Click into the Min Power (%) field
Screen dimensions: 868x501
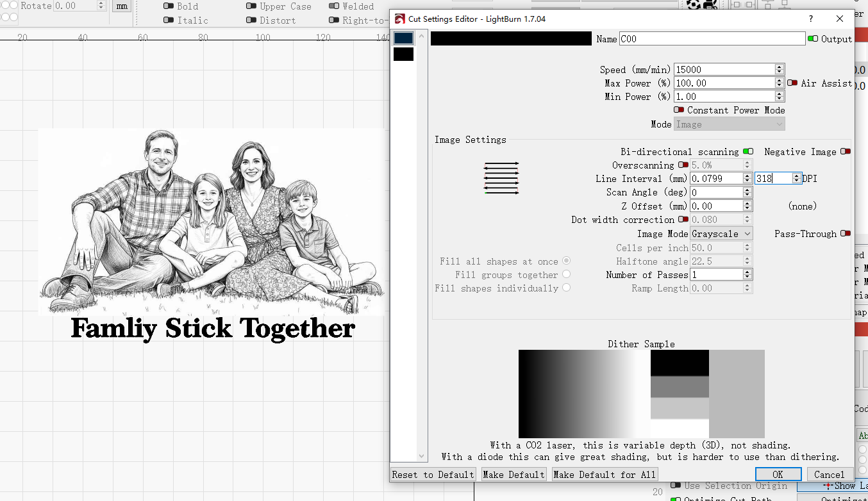pos(724,97)
